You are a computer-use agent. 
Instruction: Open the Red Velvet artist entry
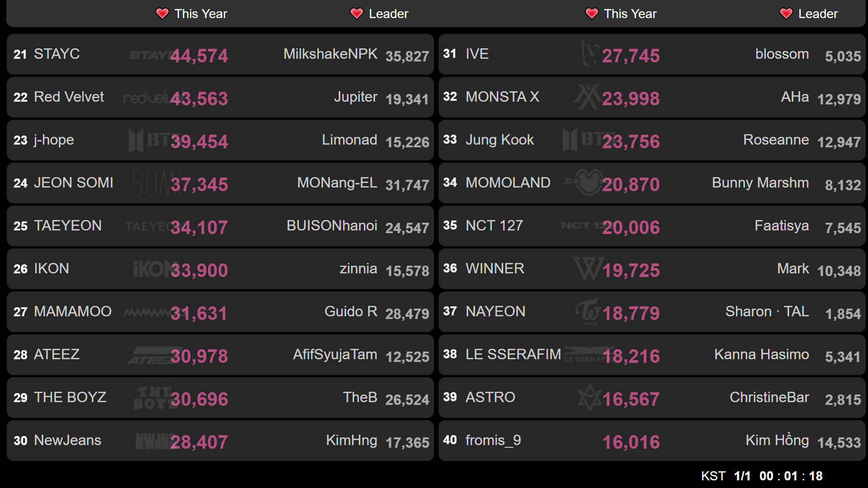pyautogui.click(x=69, y=97)
